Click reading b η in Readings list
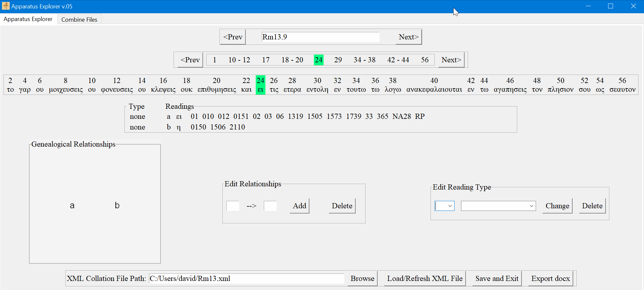 (x=174, y=127)
